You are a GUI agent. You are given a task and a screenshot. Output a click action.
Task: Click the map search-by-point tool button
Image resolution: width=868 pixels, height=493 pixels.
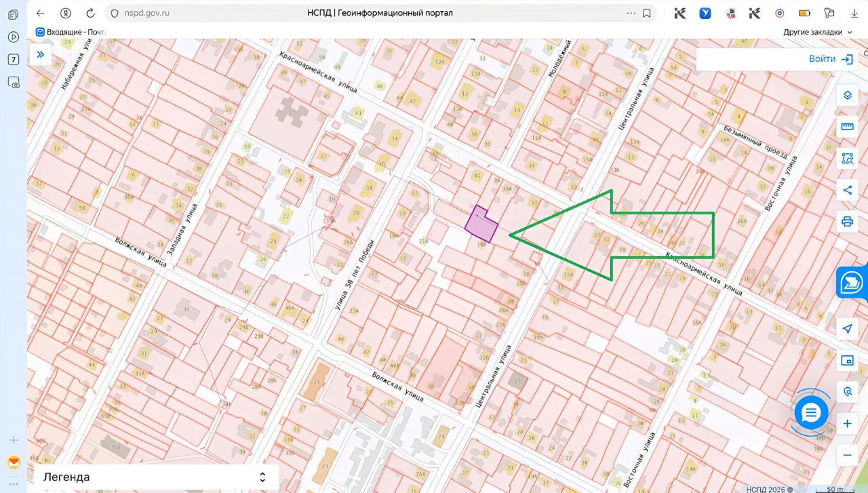tap(847, 392)
